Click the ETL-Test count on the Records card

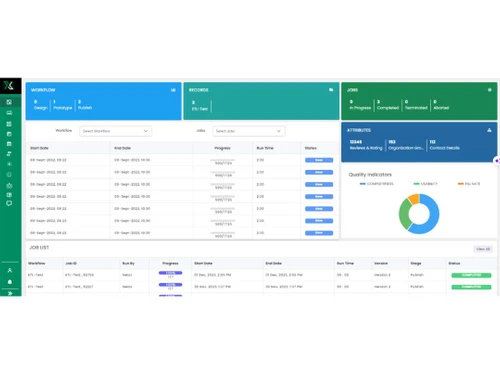[200, 106]
